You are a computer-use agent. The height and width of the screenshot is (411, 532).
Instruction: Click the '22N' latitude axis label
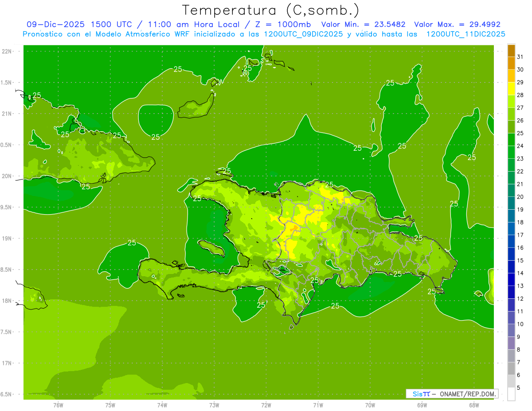tap(7, 51)
